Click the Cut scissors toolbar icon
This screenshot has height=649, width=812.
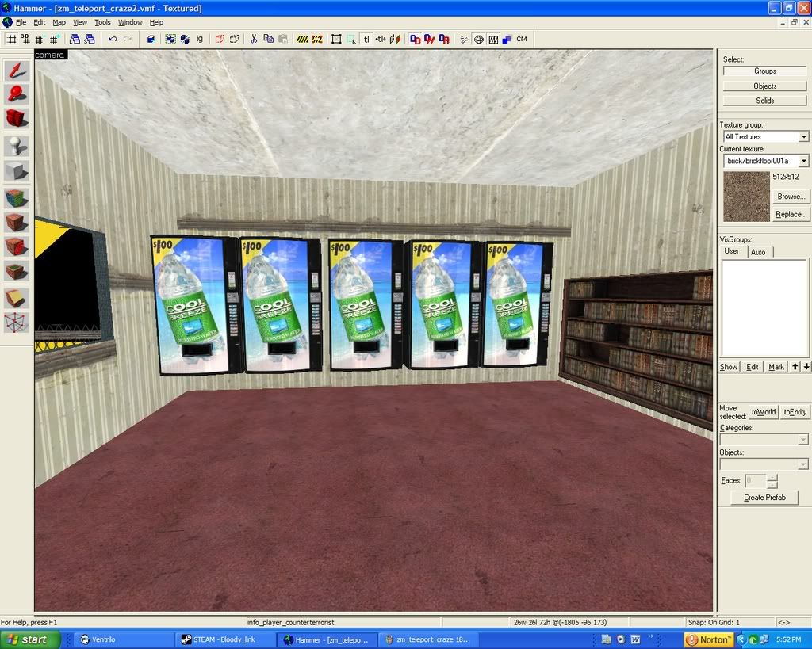[254, 39]
